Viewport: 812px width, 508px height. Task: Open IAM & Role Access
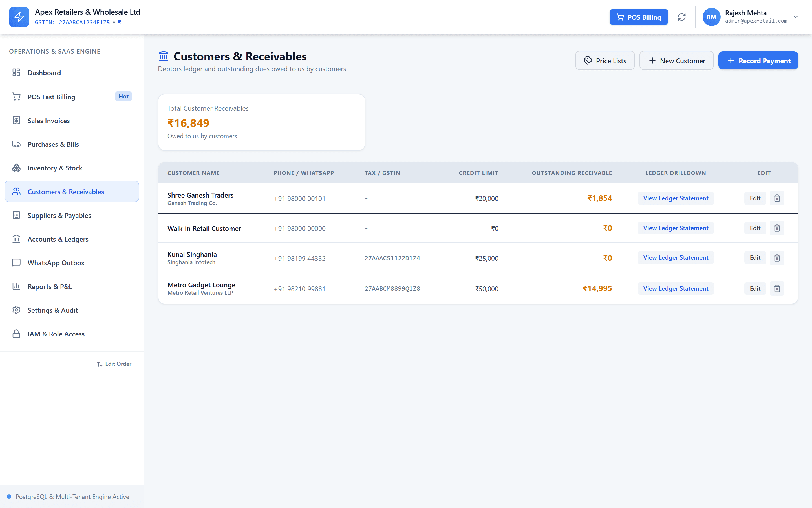tap(72, 334)
